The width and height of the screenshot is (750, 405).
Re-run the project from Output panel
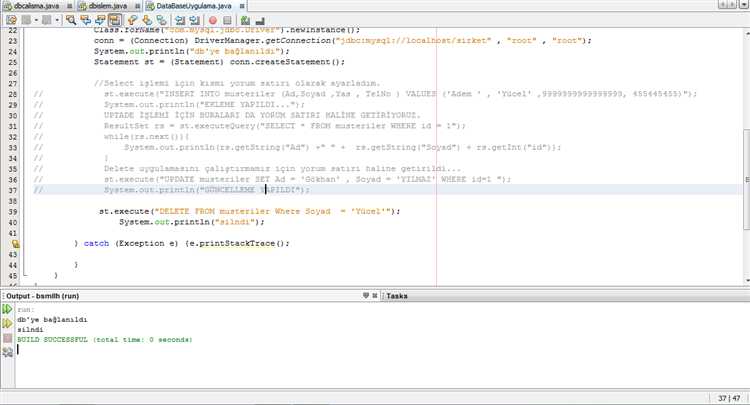pyautogui.click(x=8, y=310)
